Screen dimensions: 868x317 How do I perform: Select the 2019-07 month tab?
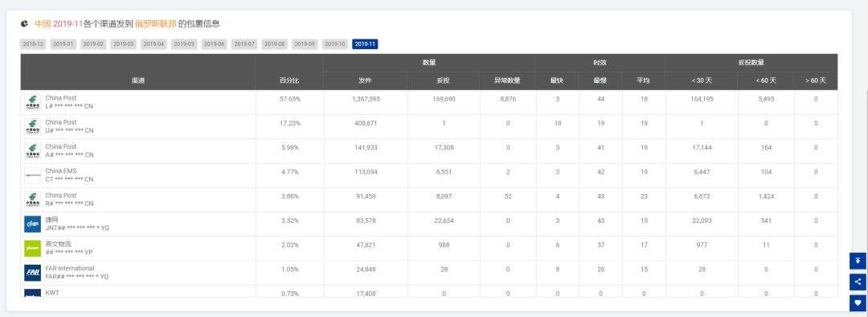244,43
